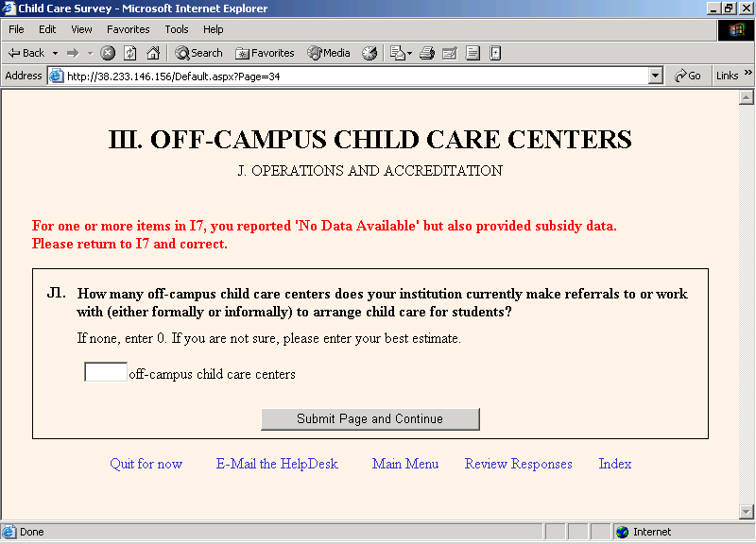Click Submit Page and Continue button

(x=370, y=419)
